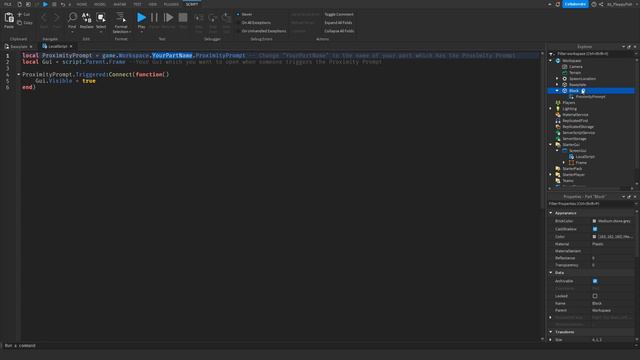This screenshot has width=640, height=360.
Task: Expand the Frame node under ScreenGui
Action: pyautogui.click(x=564, y=162)
